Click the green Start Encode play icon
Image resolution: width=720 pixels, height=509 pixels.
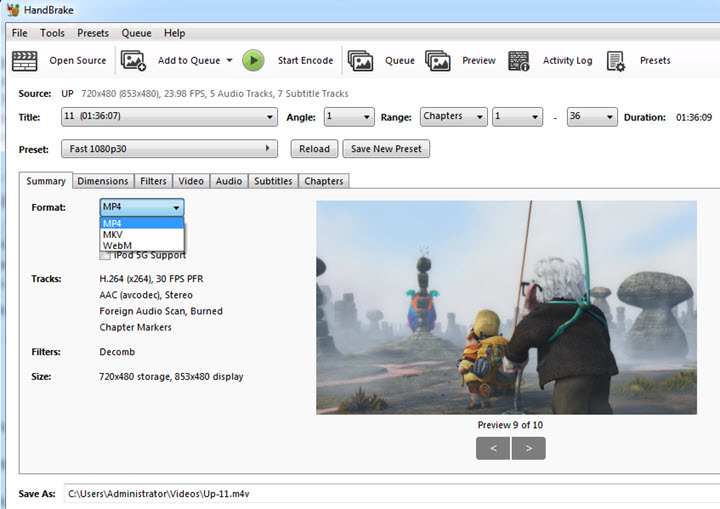(x=253, y=60)
